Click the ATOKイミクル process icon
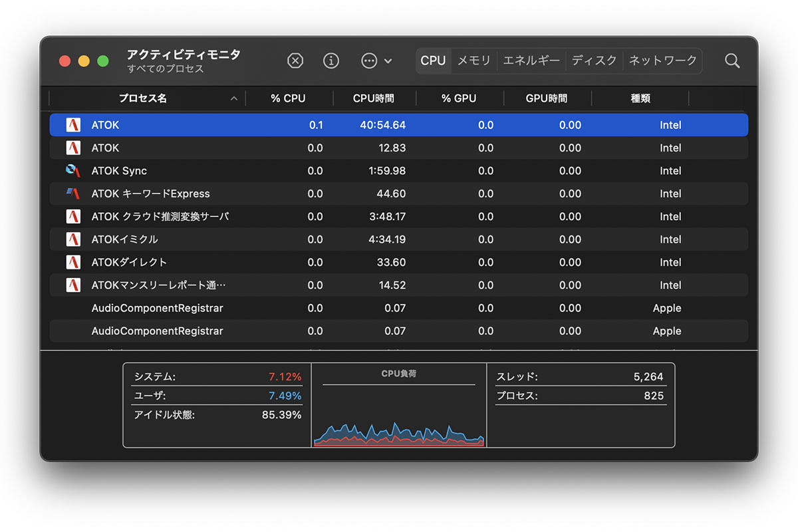This screenshot has width=798, height=532. [x=73, y=239]
